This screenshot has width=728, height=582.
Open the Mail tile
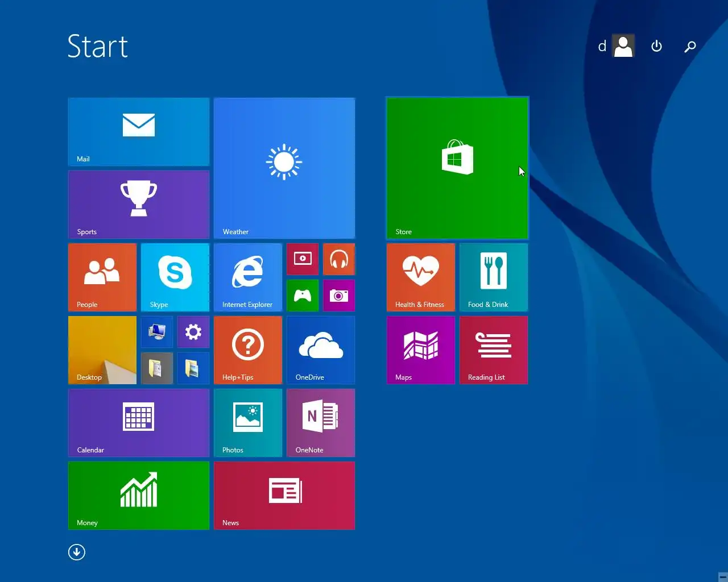pos(139,132)
